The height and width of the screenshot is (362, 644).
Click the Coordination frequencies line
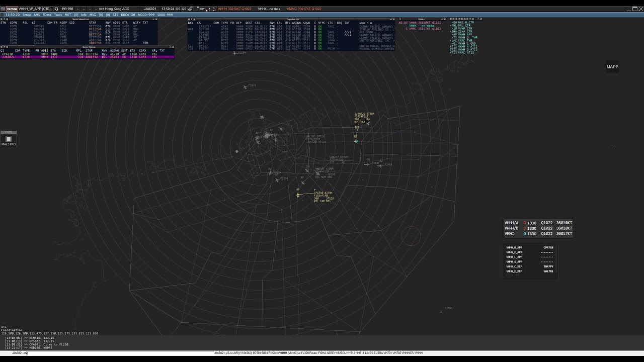click(49, 333)
